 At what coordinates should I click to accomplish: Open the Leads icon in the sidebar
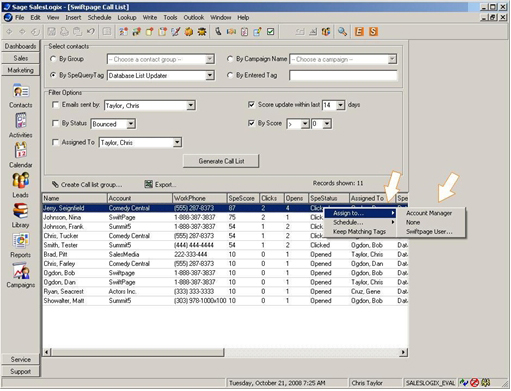pyautogui.click(x=21, y=180)
